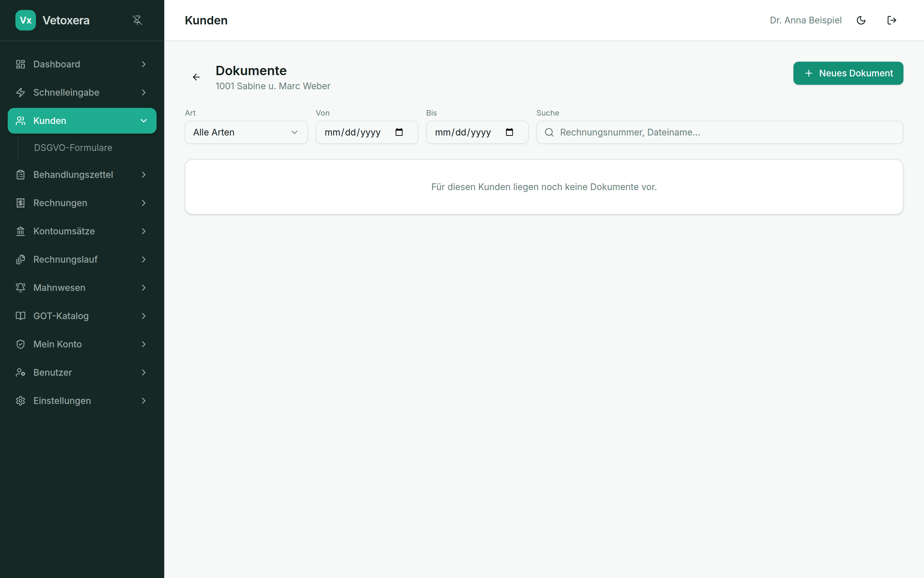
Task: Expand the Mein Konto chevron
Action: coord(143,345)
